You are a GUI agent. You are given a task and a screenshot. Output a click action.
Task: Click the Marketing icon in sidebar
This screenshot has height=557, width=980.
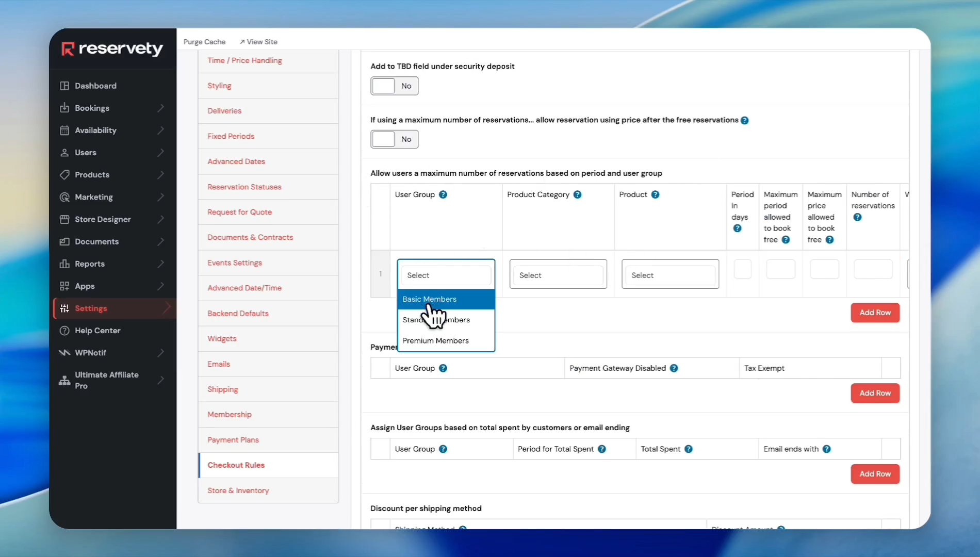click(x=64, y=197)
